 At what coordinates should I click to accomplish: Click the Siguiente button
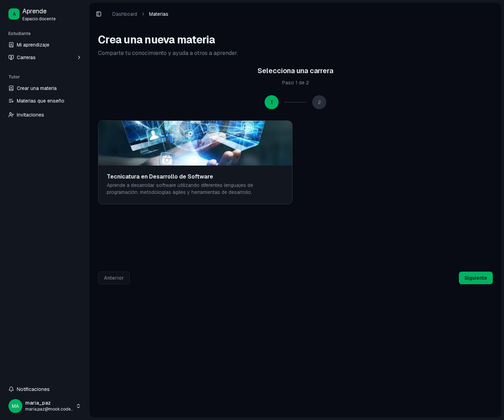tap(476, 278)
